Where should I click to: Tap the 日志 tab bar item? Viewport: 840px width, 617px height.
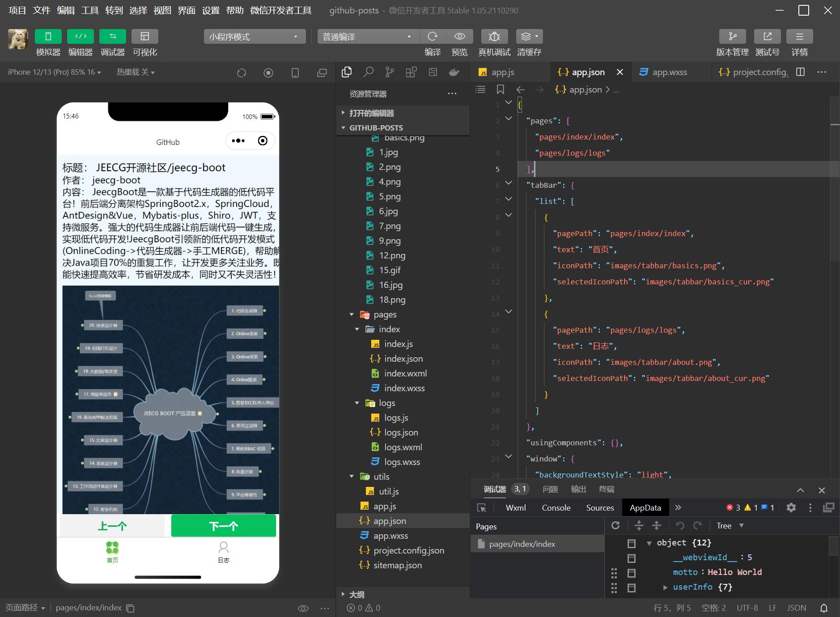[x=224, y=552]
